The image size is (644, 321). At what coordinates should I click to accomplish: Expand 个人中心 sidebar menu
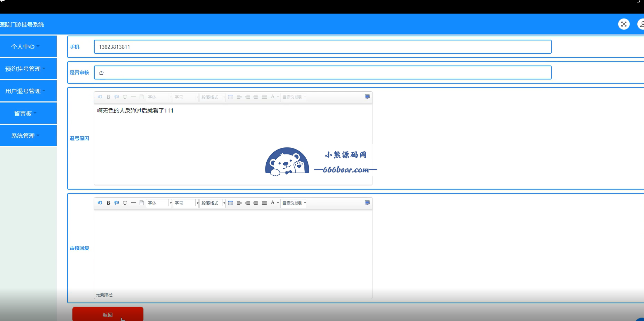(28, 46)
